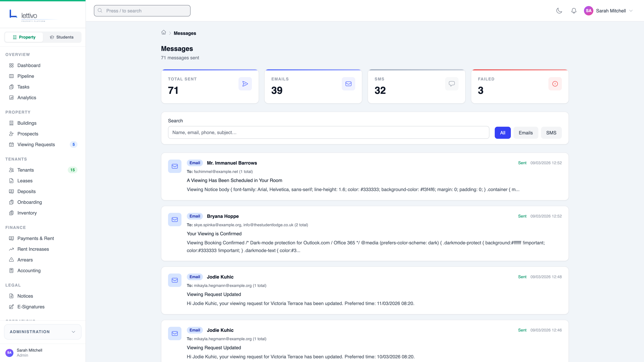Select the Property tab
644x362 pixels.
coord(24,37)
